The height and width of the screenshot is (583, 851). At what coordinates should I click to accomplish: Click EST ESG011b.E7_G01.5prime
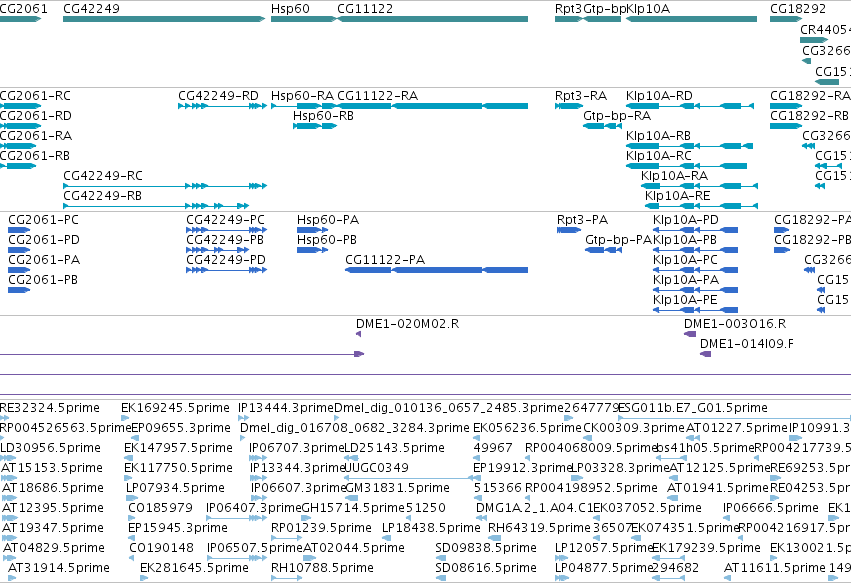(734, 418)
